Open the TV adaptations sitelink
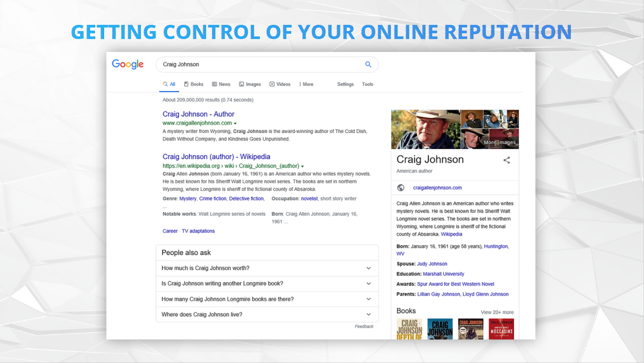644x363 pixels. [198, 231]
